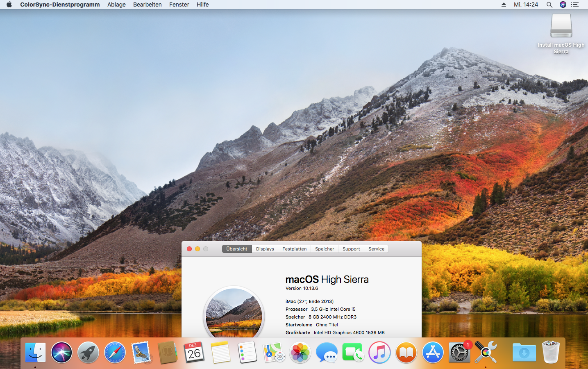Image resolution: width=588 pixels, height=369 pixels.
Task: Launch Reminders list app in Dock
Action: point(247,353)
